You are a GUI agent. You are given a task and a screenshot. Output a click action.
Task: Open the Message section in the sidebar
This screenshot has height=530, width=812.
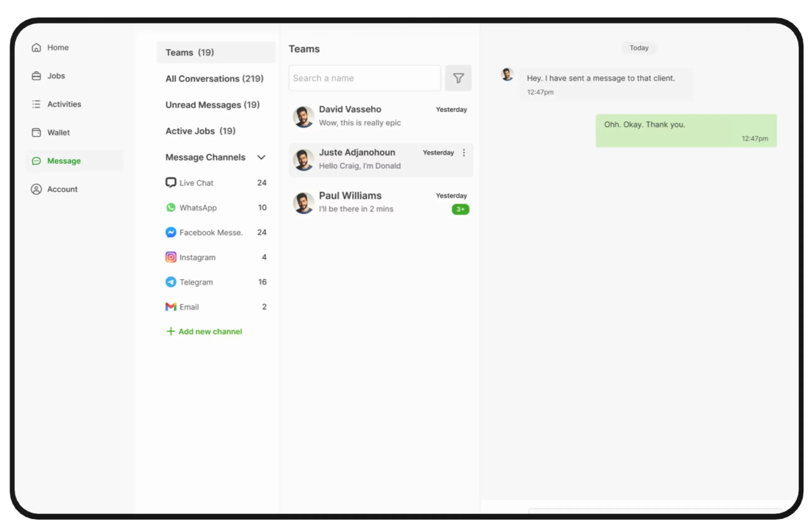coord(64,161)
